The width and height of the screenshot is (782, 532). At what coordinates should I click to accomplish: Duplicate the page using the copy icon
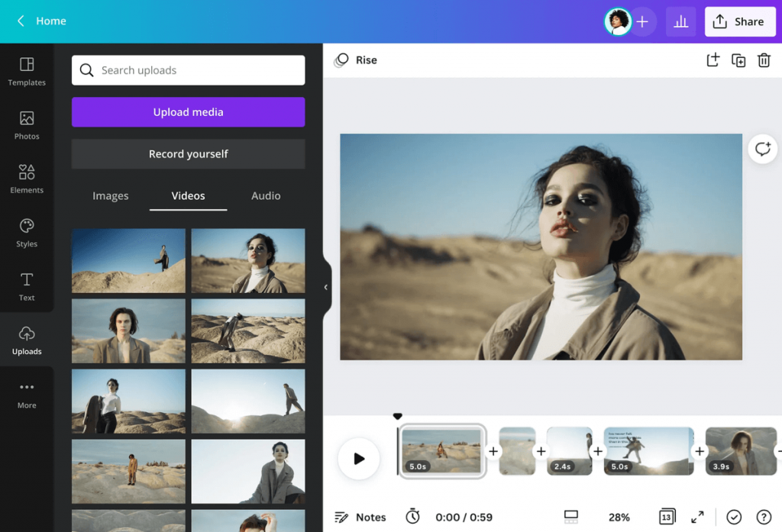[x=738, y=60]
